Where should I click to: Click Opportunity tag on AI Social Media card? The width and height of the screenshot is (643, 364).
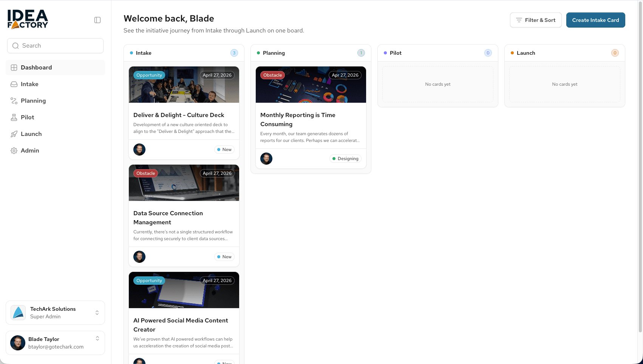149,281
